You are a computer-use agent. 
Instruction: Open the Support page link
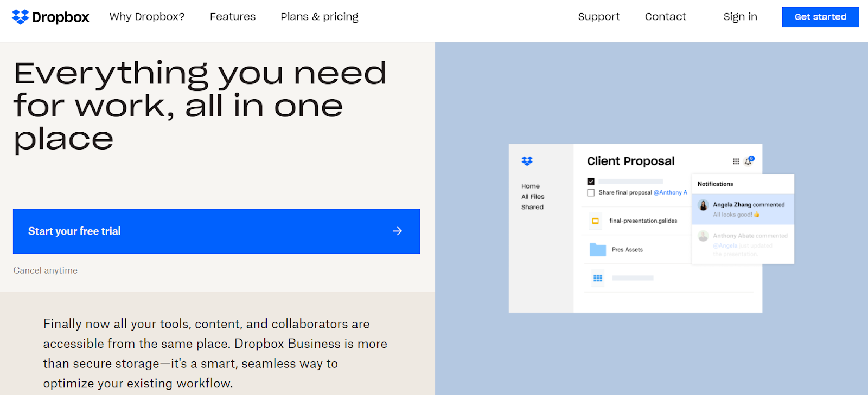point(599,17)
